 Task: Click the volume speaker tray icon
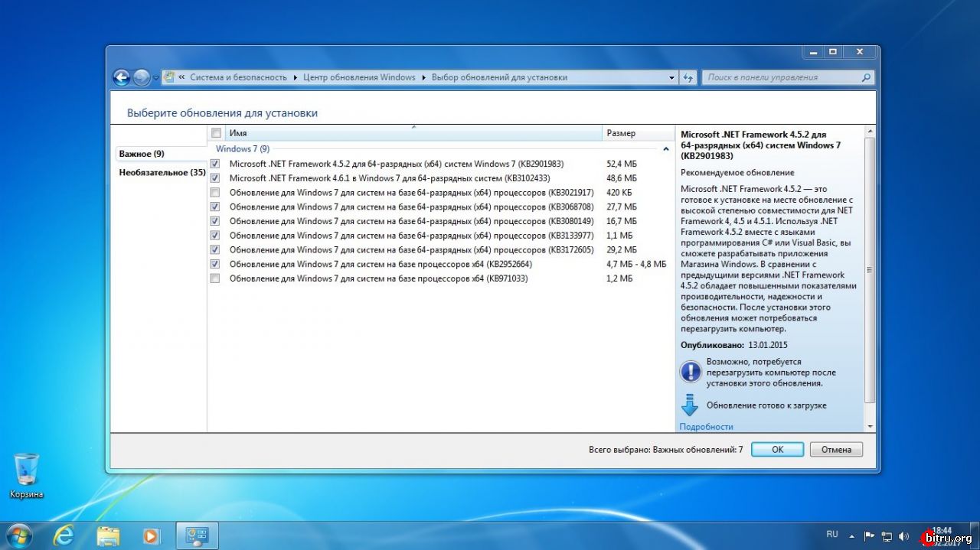pyautogui.click(x=903, y=535)
